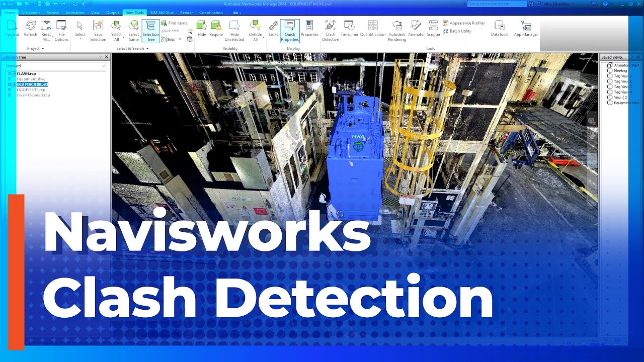Expand the OLD MACHINE.stl tree node
The width and height of the screenshot is (644, 362).
(x=9, y=84)
